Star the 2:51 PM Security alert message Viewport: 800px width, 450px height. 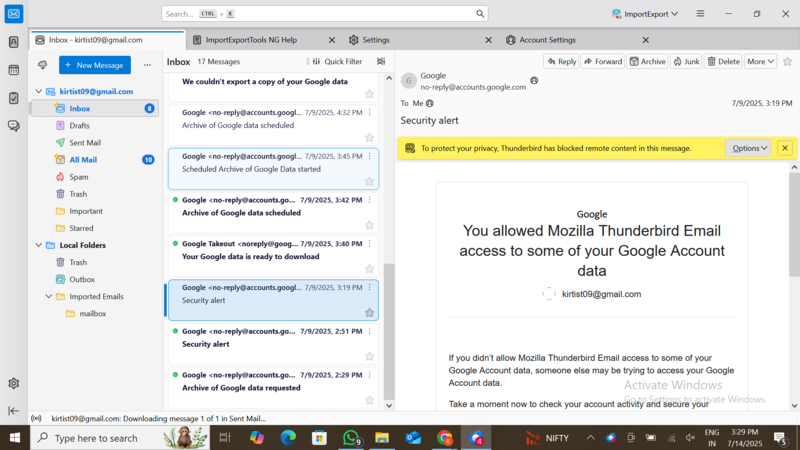point(369,356)
